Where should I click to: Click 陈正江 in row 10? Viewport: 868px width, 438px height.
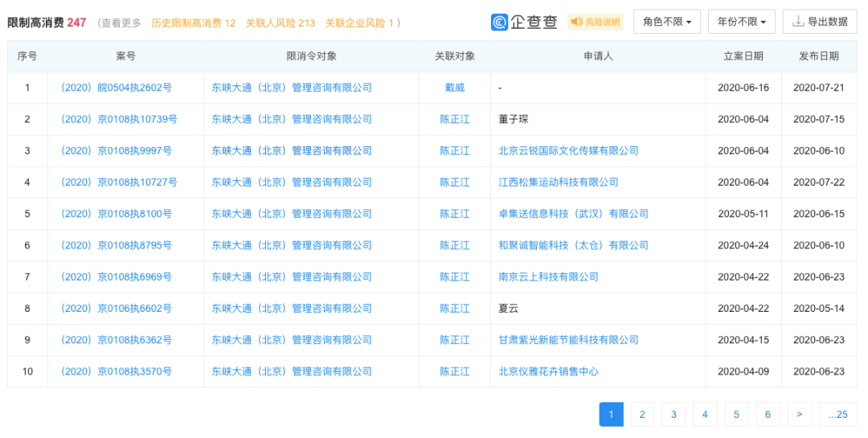coord(454,371)
